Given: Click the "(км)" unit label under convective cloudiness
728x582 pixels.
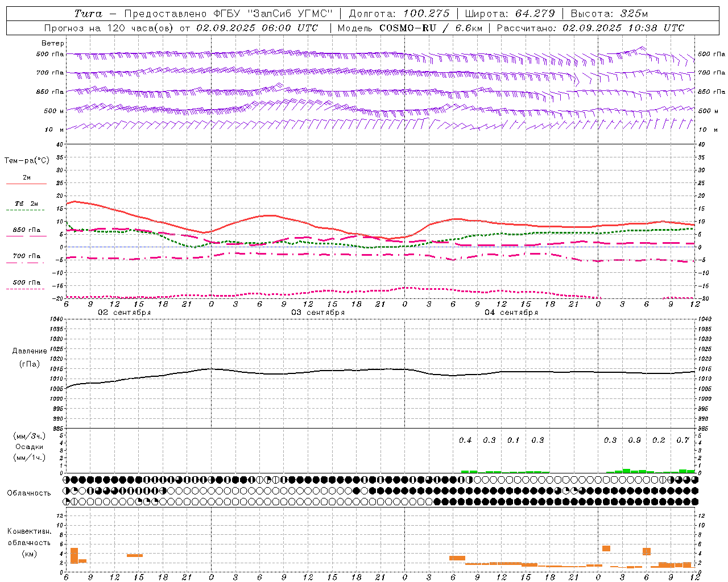Looking at the screenshot, I should (x=29, y=554).
